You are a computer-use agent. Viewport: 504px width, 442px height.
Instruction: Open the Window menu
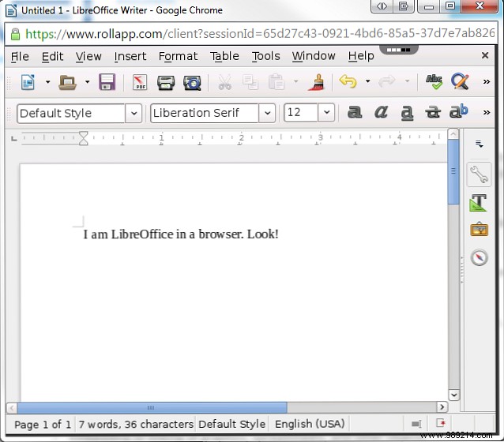(314, 57)
